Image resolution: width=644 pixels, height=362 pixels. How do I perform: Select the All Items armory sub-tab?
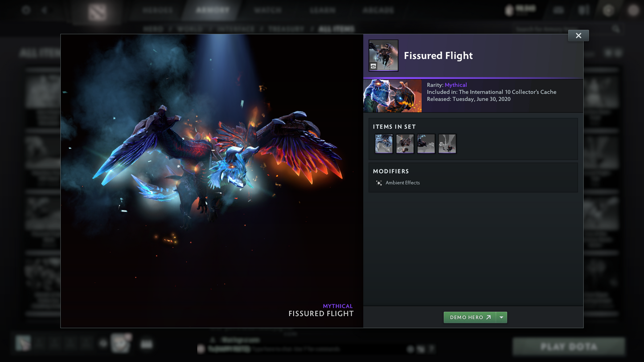(x=337, y=29)
